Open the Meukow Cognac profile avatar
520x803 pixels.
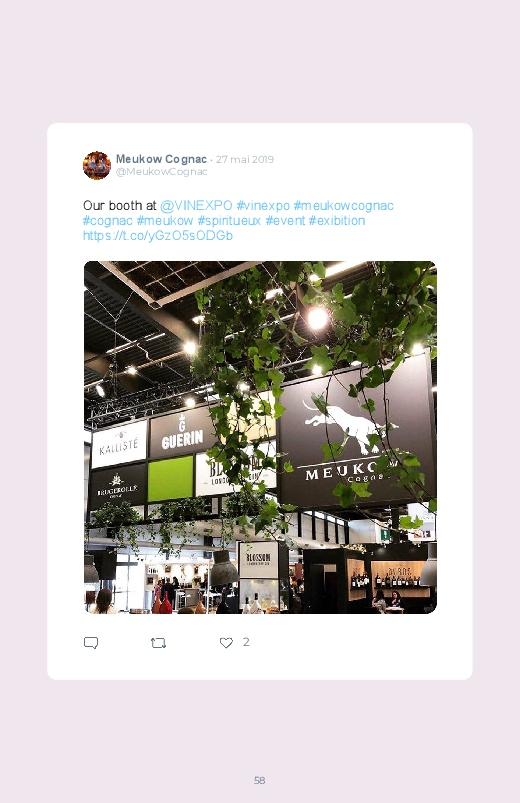tap(97, 165)
